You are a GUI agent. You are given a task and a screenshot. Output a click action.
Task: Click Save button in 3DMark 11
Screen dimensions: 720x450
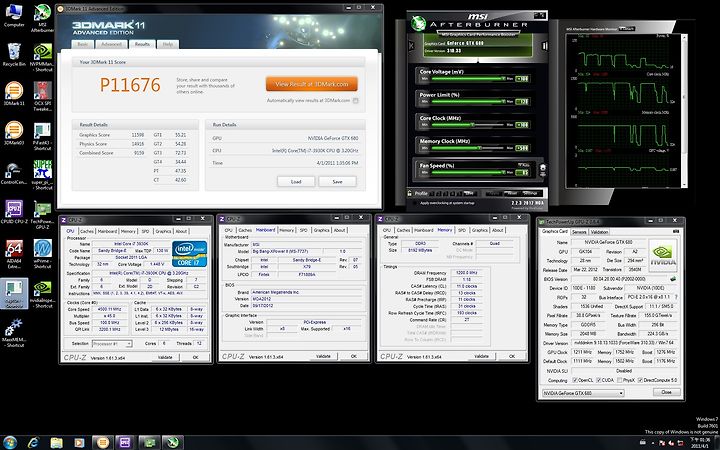coord(338,182)
